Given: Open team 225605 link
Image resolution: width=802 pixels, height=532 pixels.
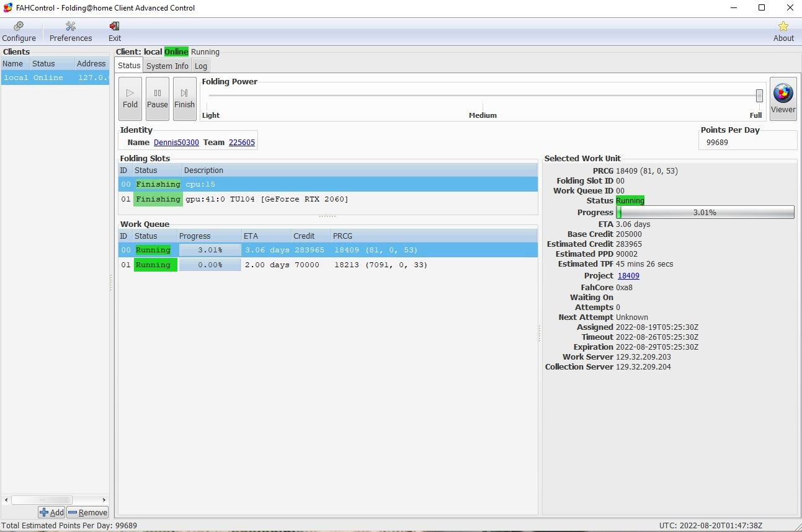Looking at the screenshot, I should click(x=242, y=143).
